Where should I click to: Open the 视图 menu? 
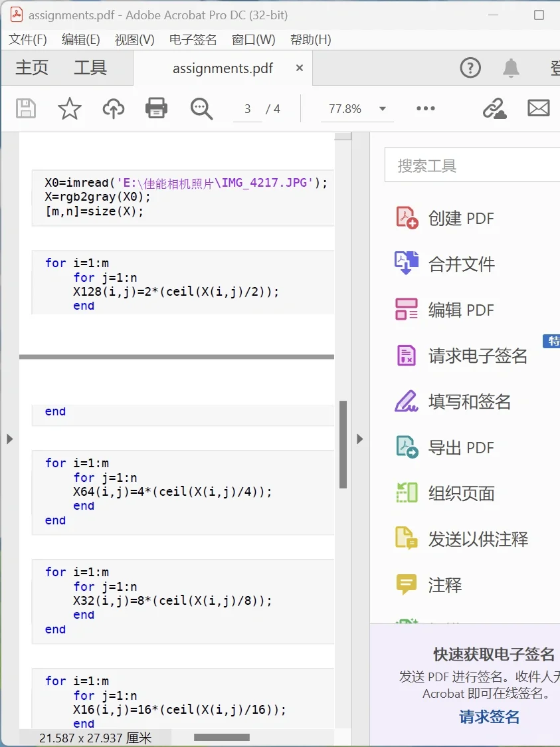(135, 39)
